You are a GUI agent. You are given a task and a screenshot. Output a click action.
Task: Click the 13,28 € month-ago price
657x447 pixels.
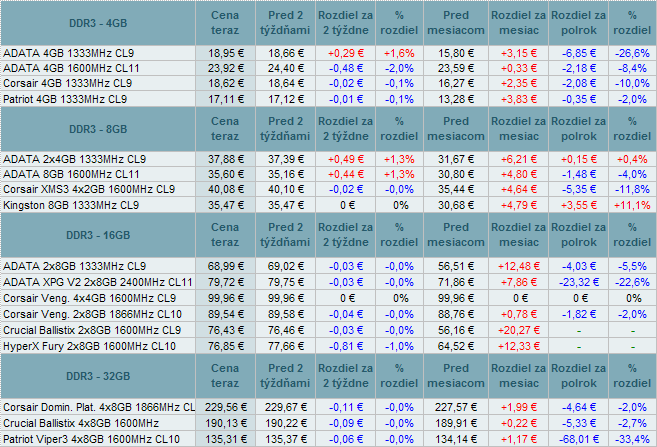pos(456,99)
